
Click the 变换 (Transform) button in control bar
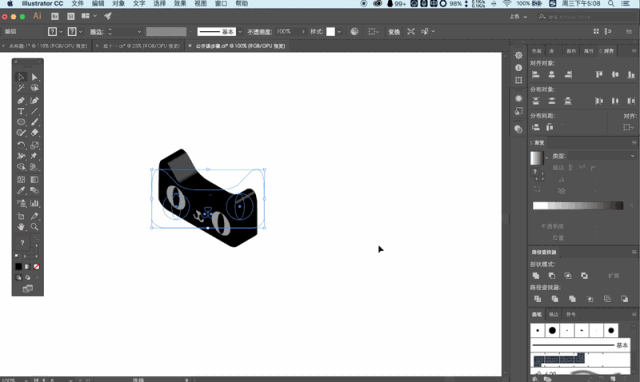394,32
